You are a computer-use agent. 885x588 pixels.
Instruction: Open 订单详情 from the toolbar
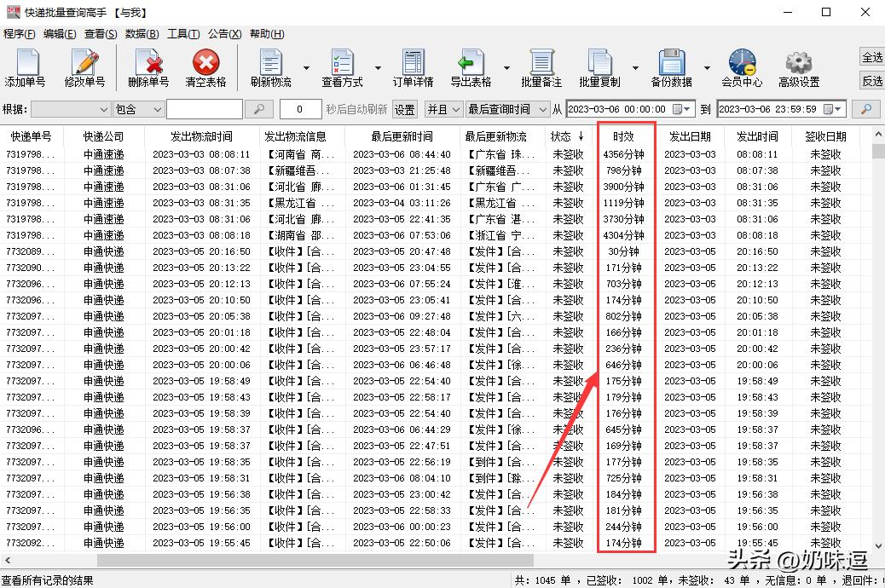pos(414,67)
